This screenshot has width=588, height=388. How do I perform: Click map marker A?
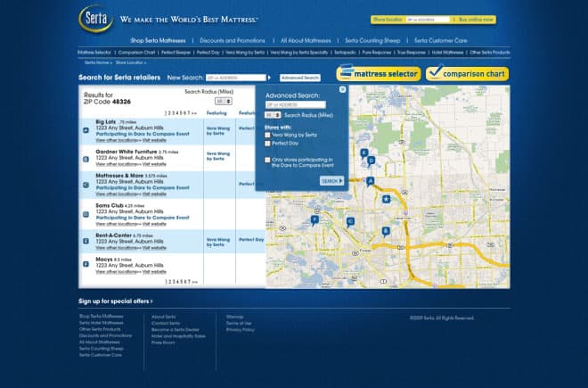370,182
